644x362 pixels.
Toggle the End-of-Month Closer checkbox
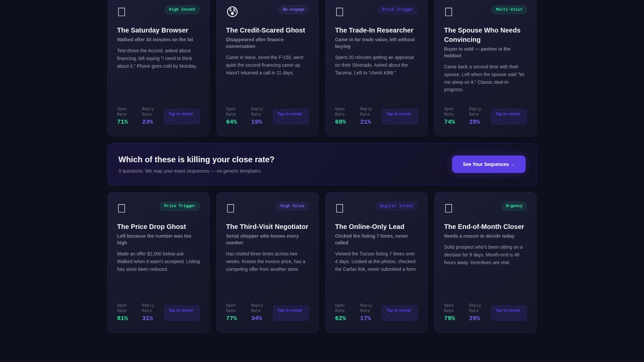(448, 208)
